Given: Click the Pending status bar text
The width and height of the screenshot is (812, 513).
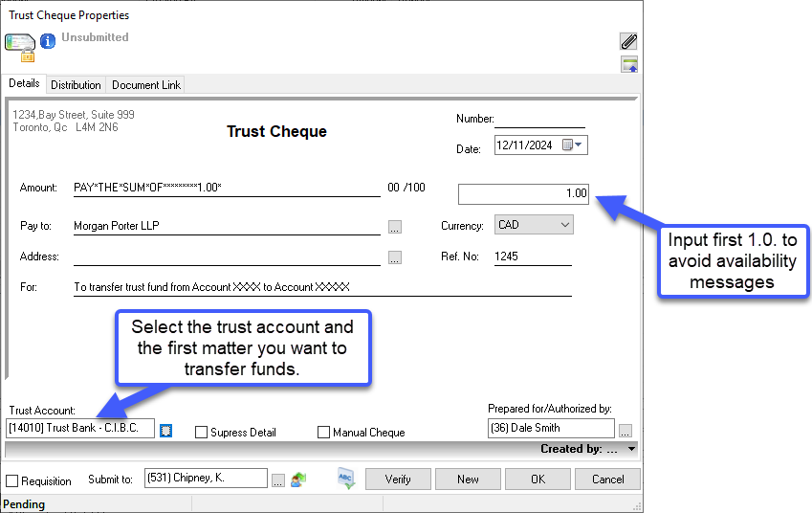Looking at the screenshot, I should [24, 504].
